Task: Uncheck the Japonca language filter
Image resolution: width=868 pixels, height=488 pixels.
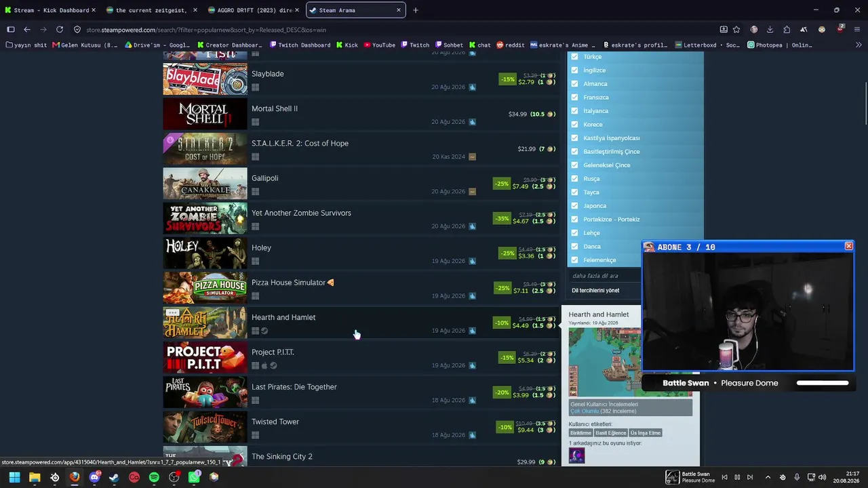Action: point(574,206)
